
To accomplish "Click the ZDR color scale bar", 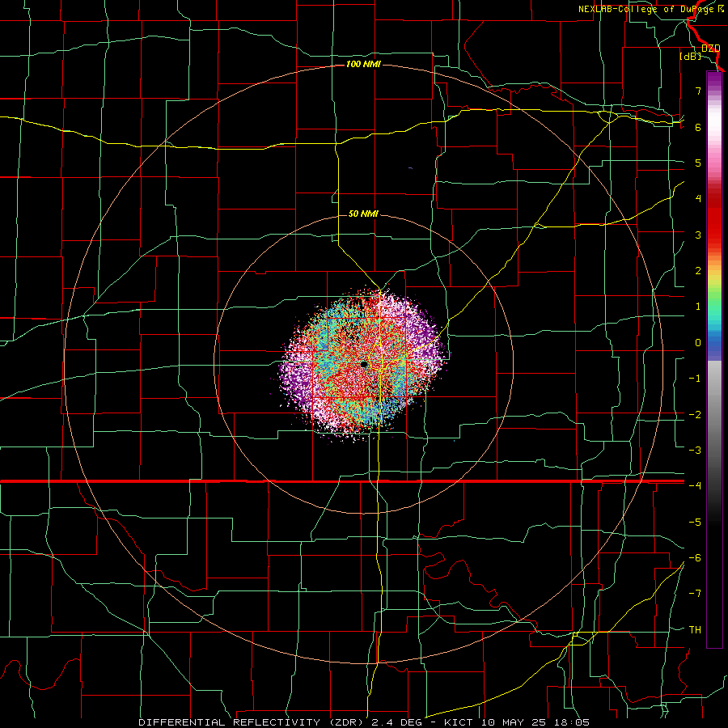I will click(x=714, y=359).
